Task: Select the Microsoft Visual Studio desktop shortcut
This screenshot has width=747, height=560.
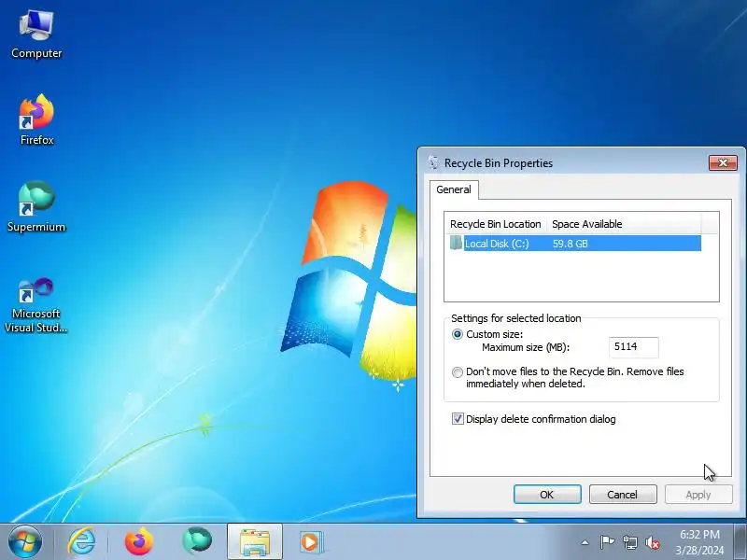Action: click(x=36, y=305)
